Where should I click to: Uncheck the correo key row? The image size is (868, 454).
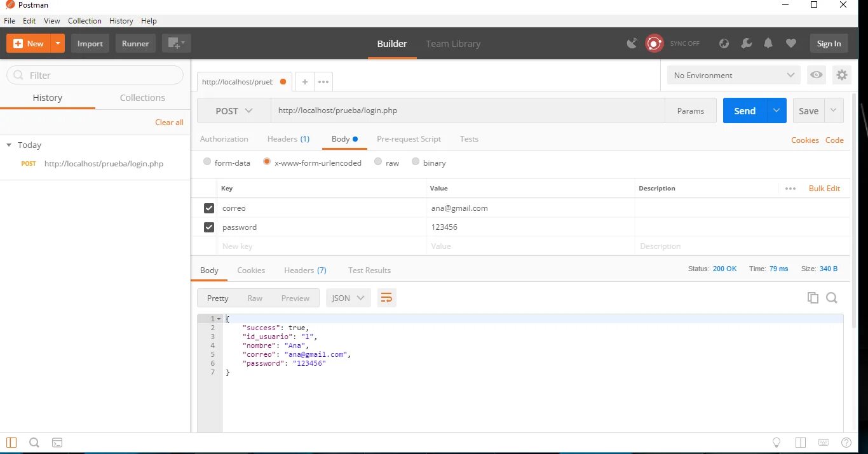[209, 208]
